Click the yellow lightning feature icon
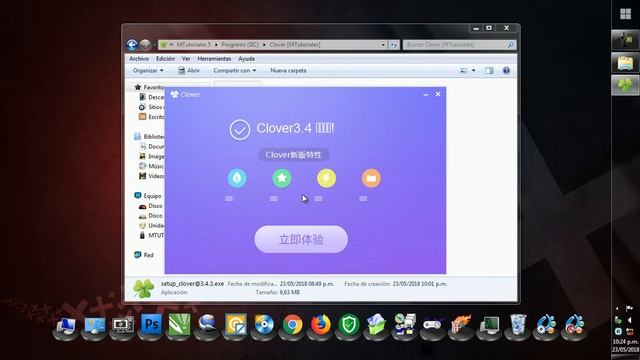 327,178
